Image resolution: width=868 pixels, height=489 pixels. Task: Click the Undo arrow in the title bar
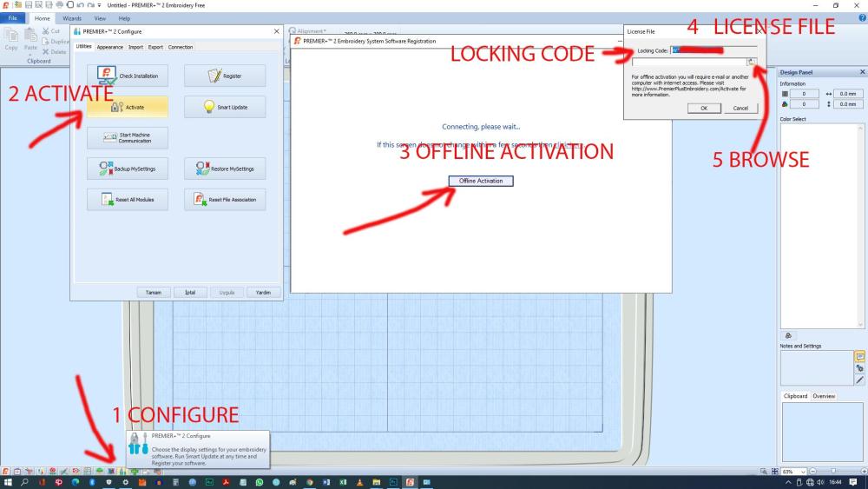(x=80, y=5)
